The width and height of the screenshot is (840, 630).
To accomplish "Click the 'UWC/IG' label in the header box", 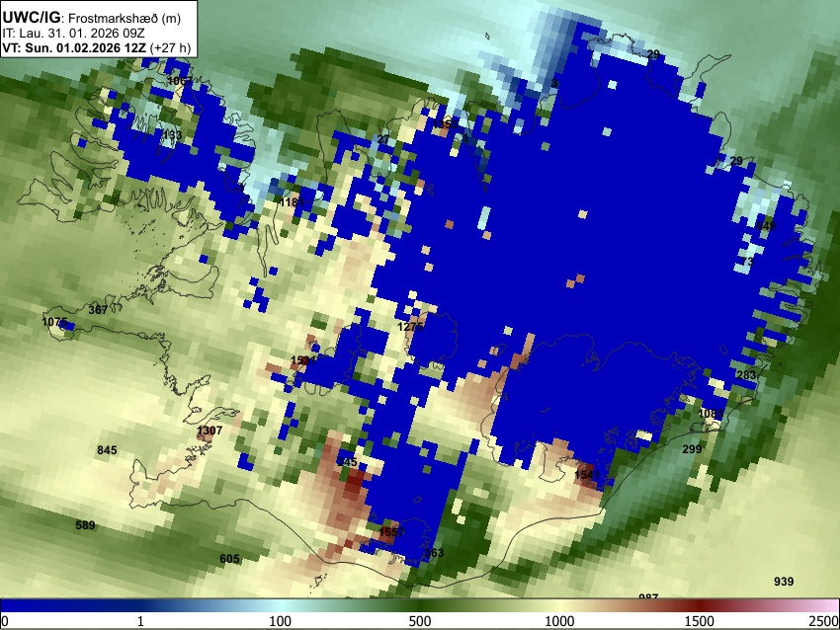I will tap(31, 18).
